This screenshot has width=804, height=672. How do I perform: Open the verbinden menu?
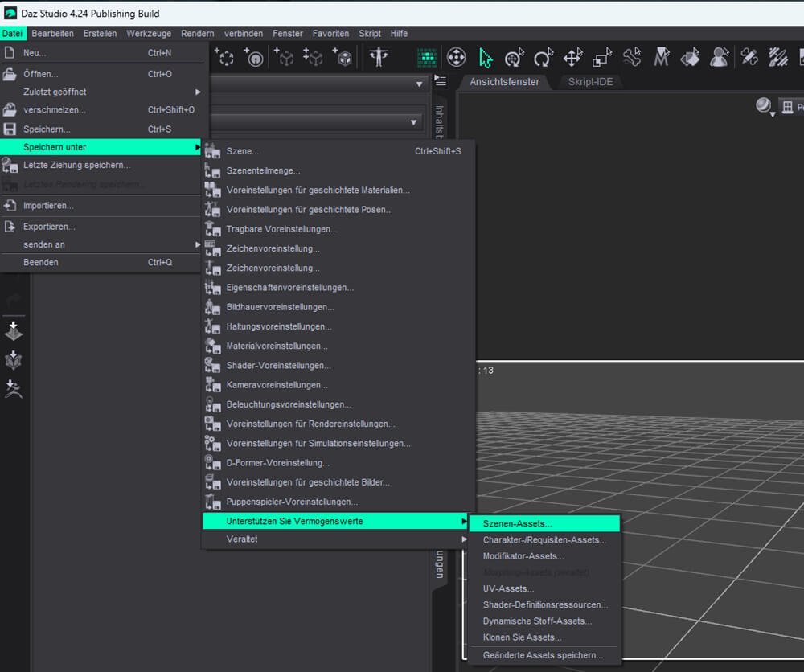coord(244,33)
